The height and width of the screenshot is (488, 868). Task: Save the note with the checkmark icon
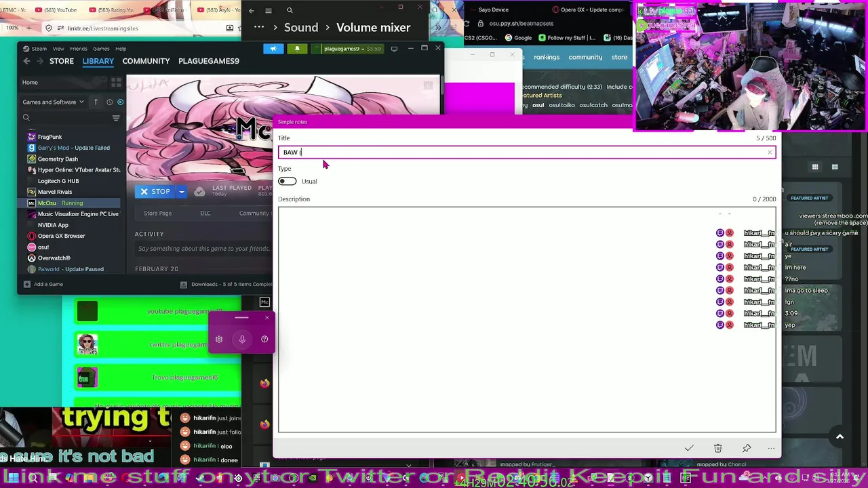tap(689, 448)
